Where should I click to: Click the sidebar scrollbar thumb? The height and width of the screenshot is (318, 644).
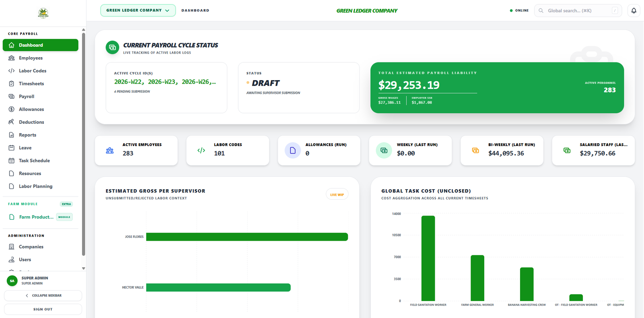[83, 144]
